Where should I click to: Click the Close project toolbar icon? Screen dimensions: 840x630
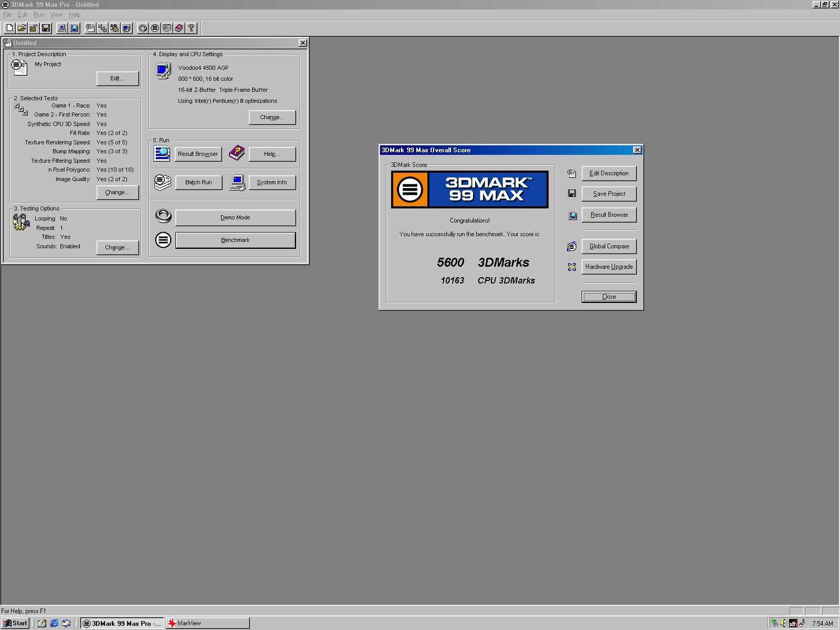(34, 28)
